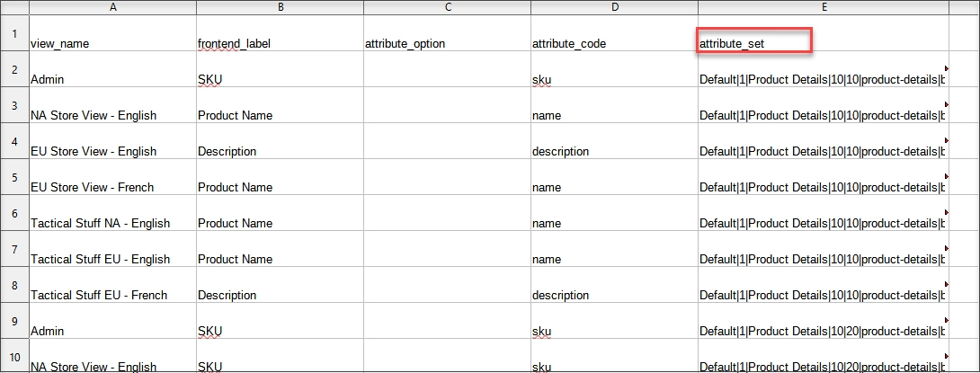Screen dimensions: 980x373
Task: Select name code in row 6
Action: click(615, 212)
